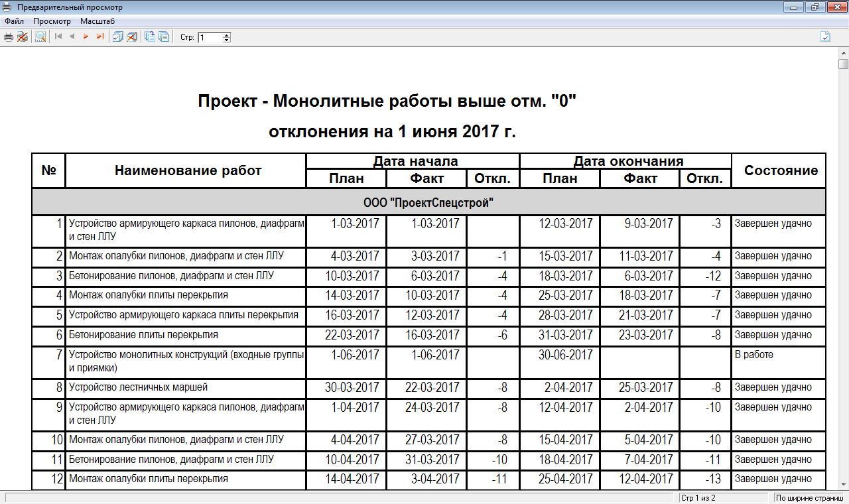Click start plan date 30-03-2017 in row 8
Image resolution: width=849 pixels, height=504 pixels.
point(352,387)
